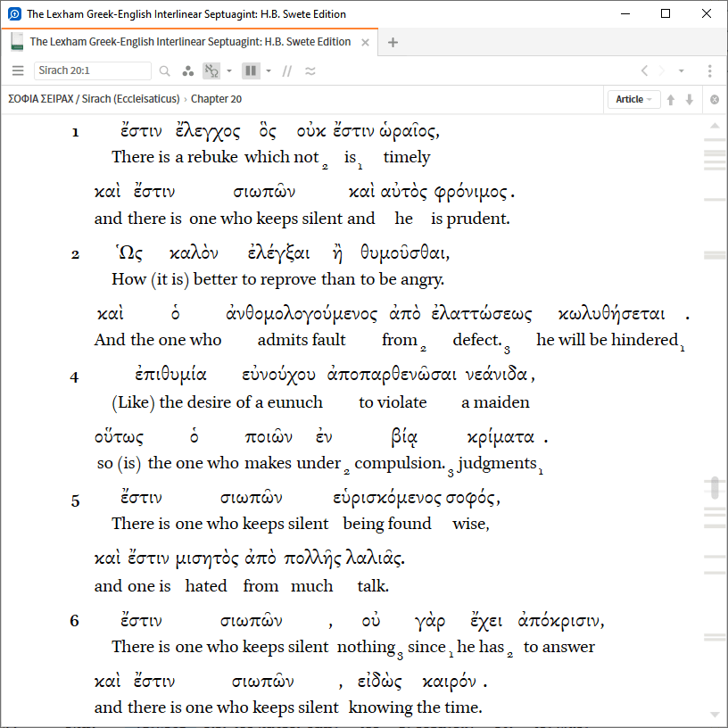This screenshot has width=728, height=728.
Task: Click the Article navigation button
Action: [x=633, y=100]
